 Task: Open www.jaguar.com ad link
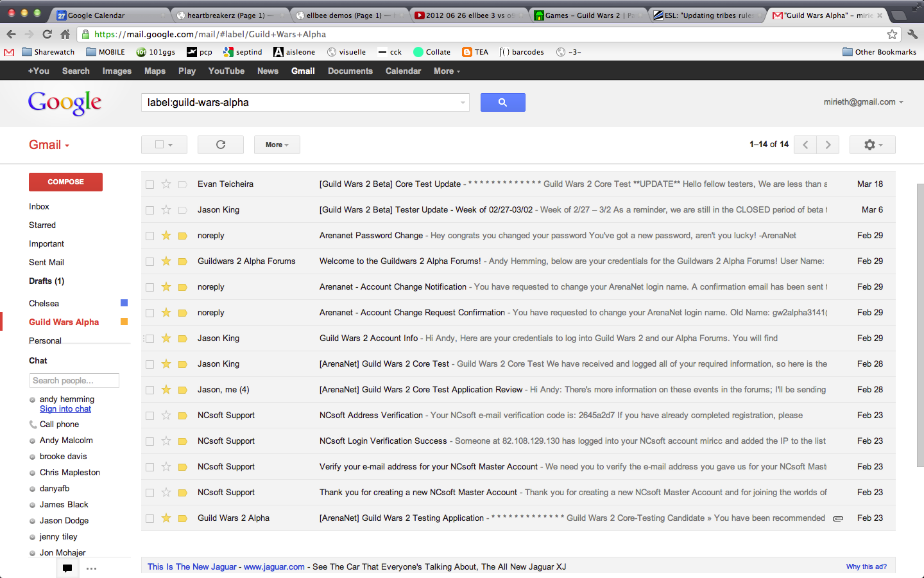274,566
